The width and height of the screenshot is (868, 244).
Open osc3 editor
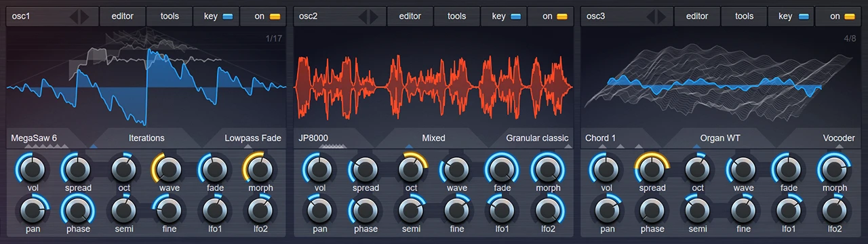[x=697, y=16]
